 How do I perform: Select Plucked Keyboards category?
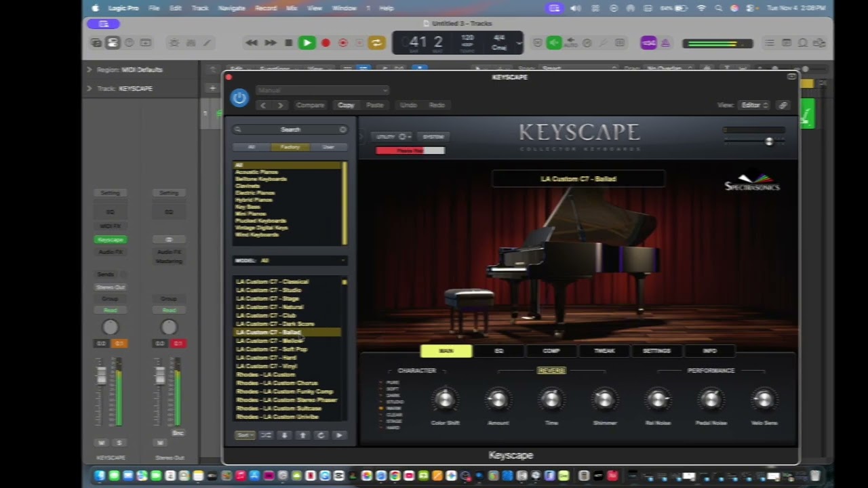(260, 221)
